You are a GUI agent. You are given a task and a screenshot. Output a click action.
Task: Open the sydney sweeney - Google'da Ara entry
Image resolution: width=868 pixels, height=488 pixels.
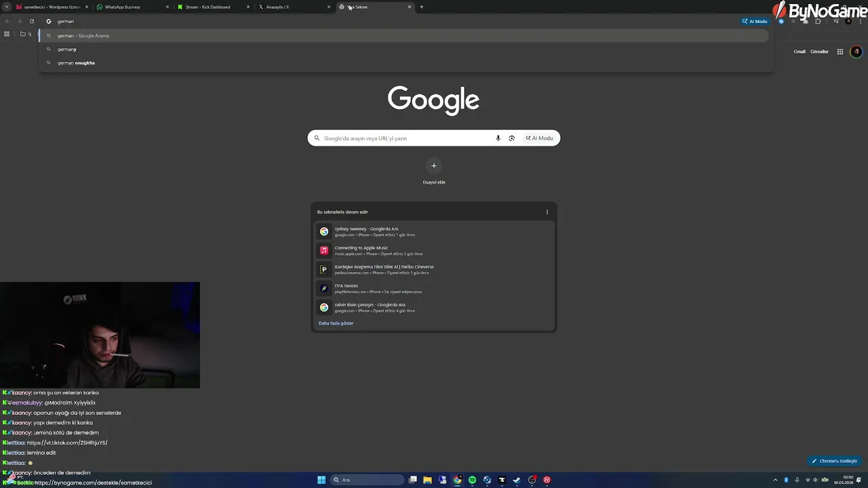[x=434, y=231]
